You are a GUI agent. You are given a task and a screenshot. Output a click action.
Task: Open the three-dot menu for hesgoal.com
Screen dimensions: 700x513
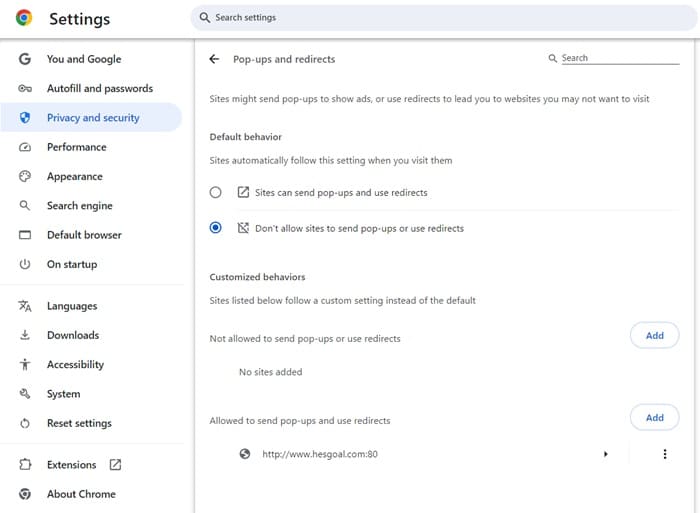coord(665,454)
